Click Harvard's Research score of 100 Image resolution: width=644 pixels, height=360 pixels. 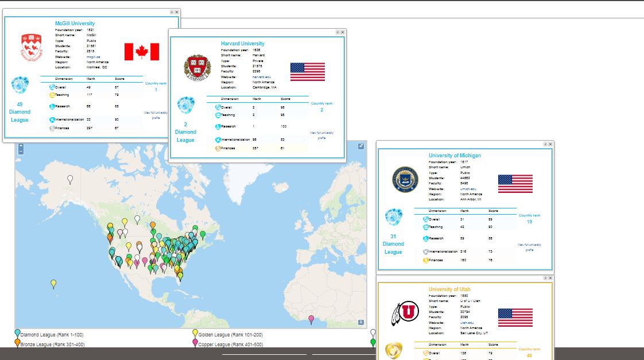[x=284, y=126]
